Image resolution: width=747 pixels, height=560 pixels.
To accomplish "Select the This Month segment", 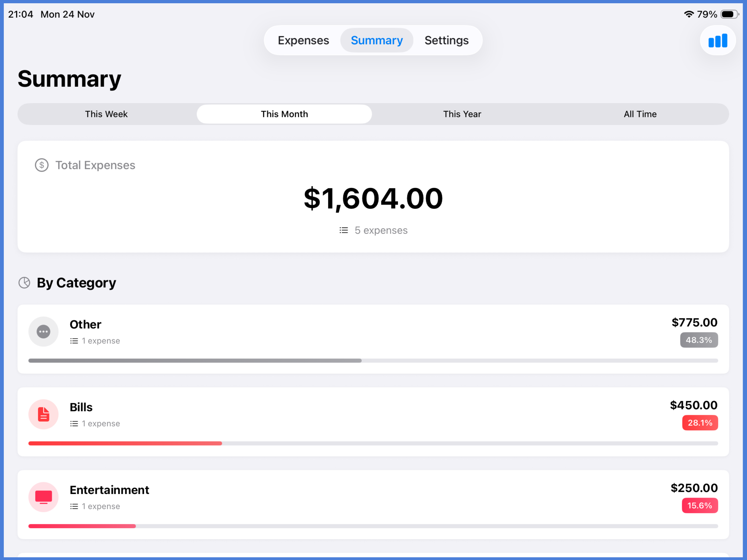I will [284, 114].
